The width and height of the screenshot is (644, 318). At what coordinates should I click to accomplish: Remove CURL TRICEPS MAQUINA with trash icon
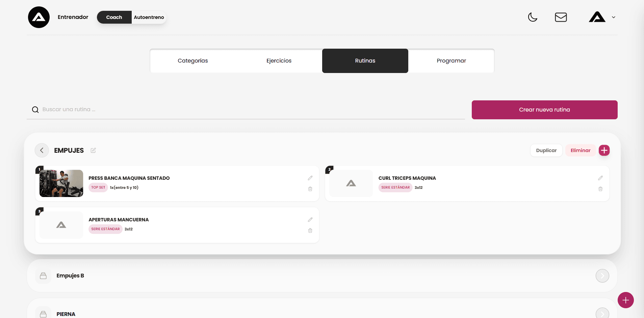click(600, 189)
